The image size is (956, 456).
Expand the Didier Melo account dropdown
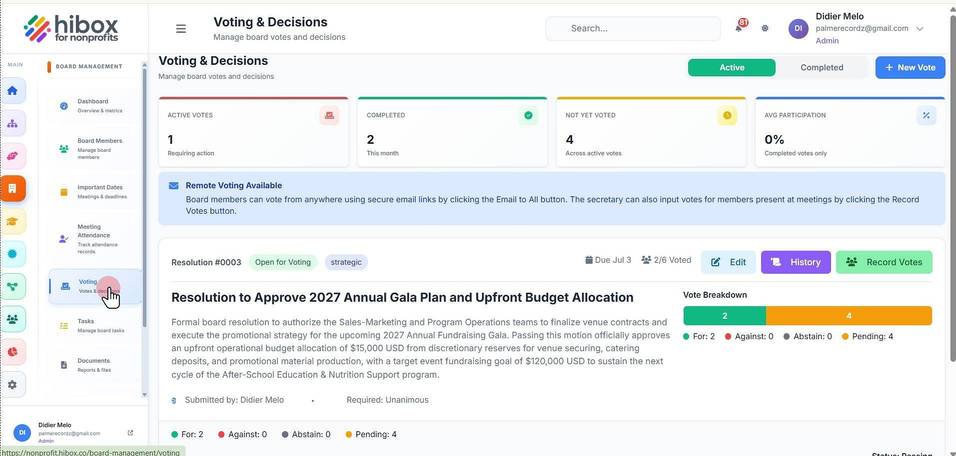click(919, 29)
